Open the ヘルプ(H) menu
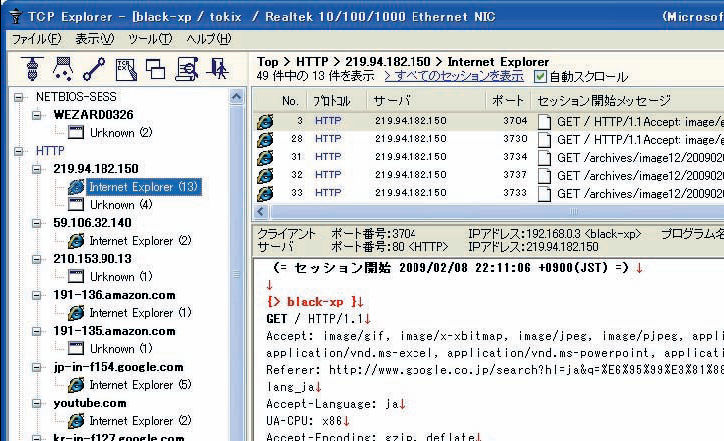This screenshot has width=724, height=441. [x=209, y=39]
